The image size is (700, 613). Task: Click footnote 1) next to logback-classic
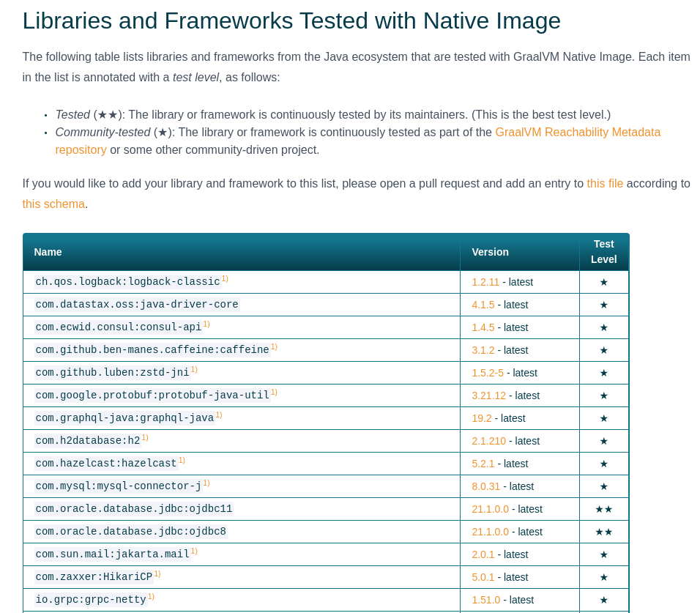point(225,279)
